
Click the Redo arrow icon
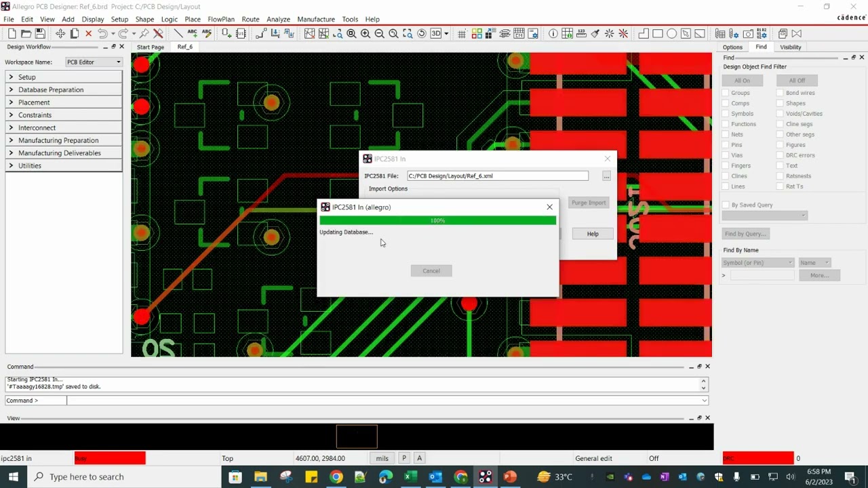(x=123, y=33)
